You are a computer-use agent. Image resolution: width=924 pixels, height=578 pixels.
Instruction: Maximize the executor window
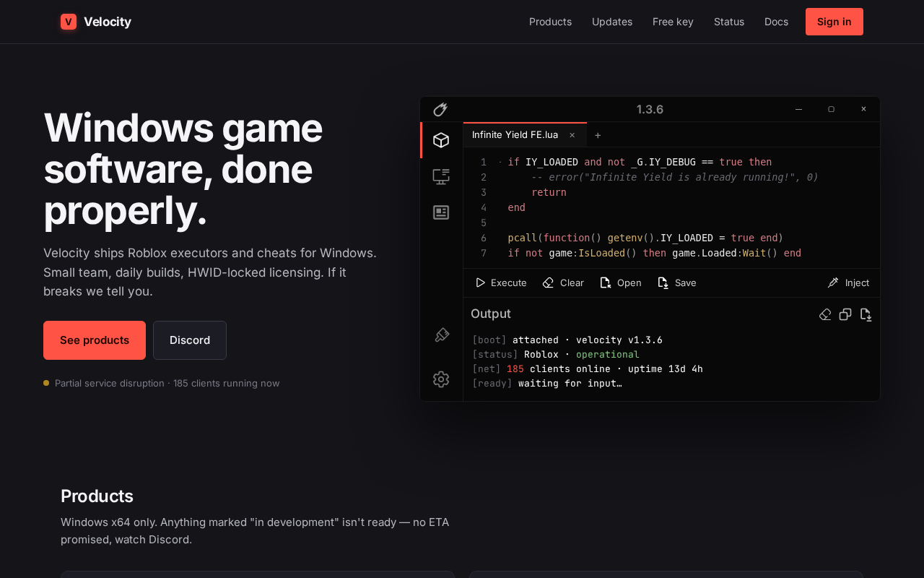point(831,109)
